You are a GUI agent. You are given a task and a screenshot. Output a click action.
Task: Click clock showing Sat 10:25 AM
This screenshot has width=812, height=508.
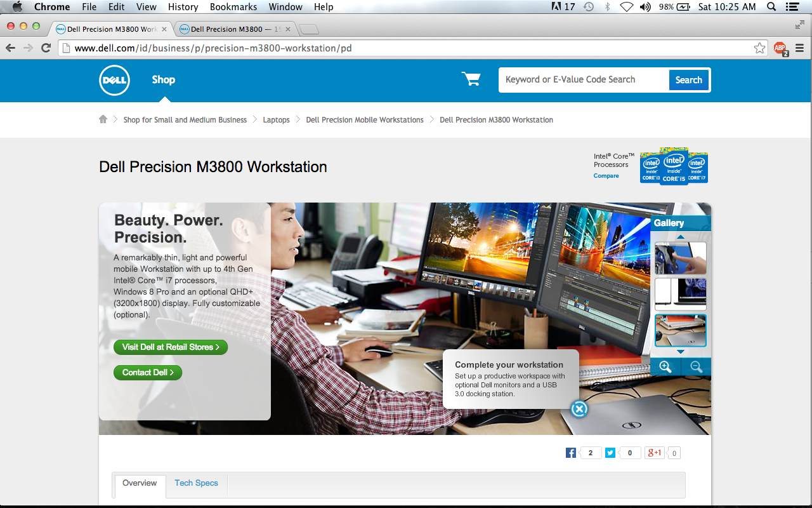[x=727, y=7]
